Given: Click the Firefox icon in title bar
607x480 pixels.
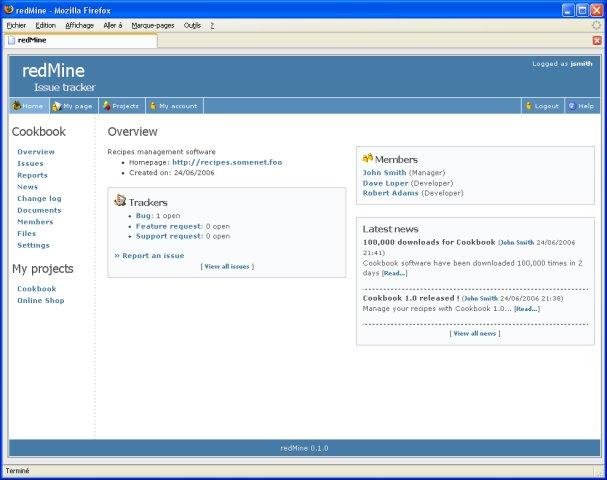Looking at the screenshot, I should 9,9.
